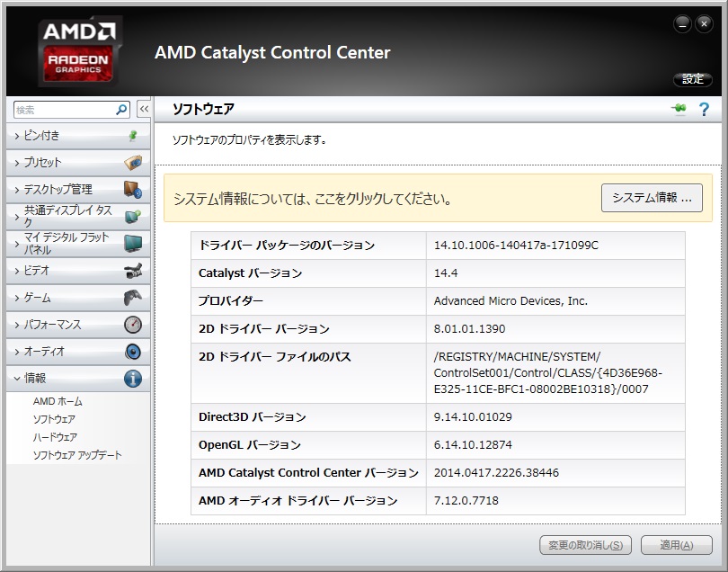Click the 共通ディスプレイ タスク display icon

tap(133, 217)
